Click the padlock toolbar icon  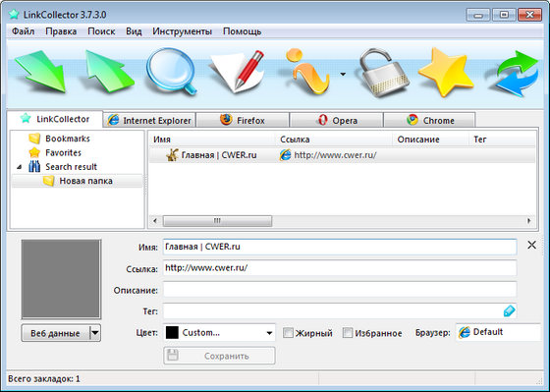(x=383, y=73)
